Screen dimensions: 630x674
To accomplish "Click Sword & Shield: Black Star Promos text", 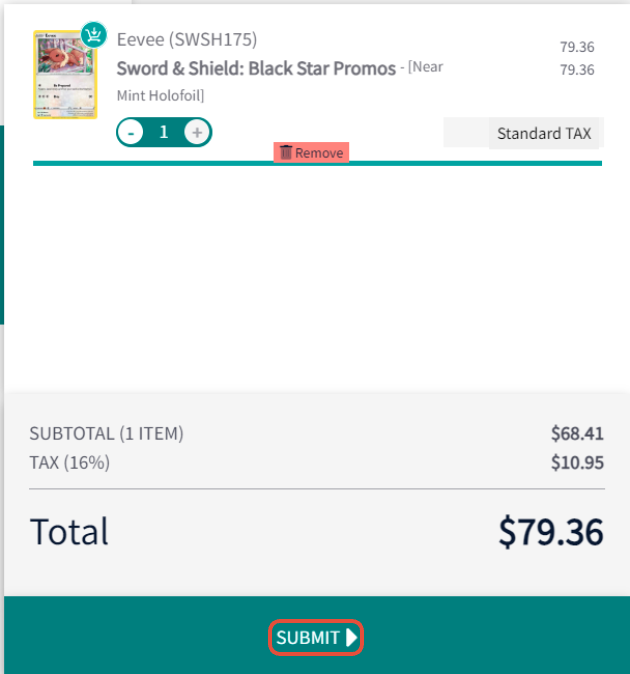I will click(256, 68).
